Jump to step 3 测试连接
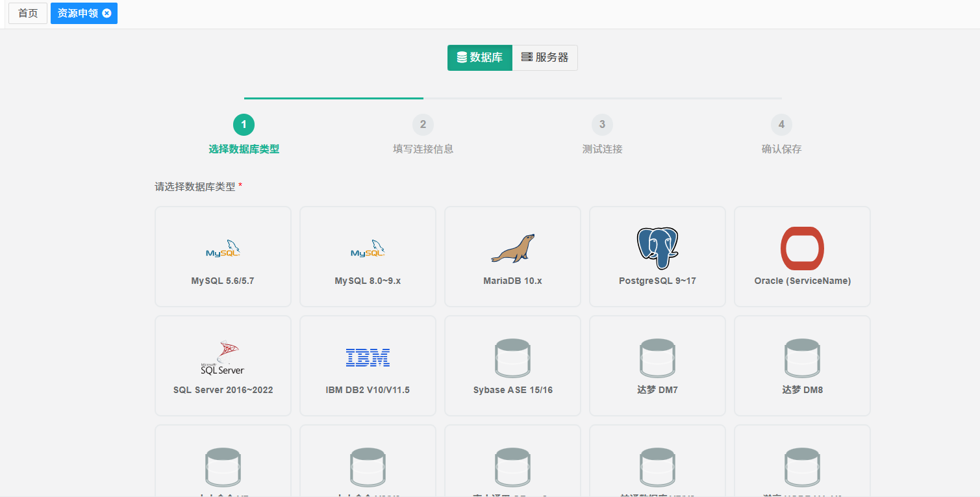Viewport: 980px width, 497px height. coord(602,135)
